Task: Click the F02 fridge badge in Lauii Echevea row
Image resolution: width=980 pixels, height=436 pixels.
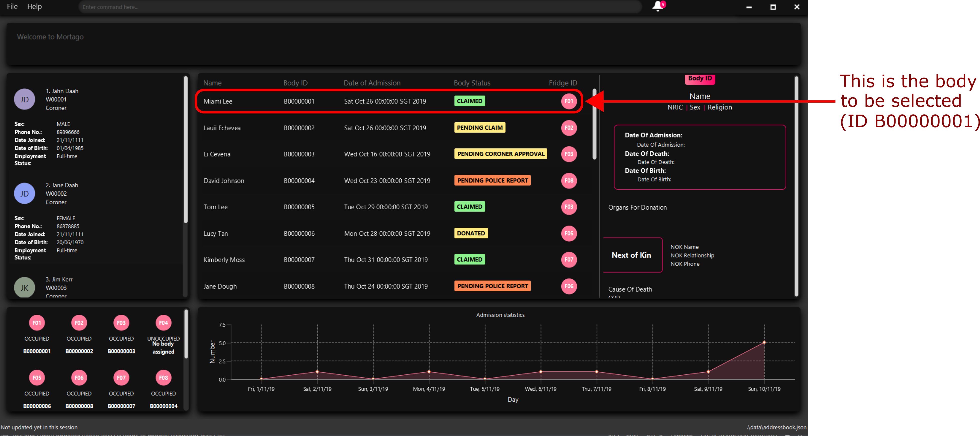Action: [569, 128]
